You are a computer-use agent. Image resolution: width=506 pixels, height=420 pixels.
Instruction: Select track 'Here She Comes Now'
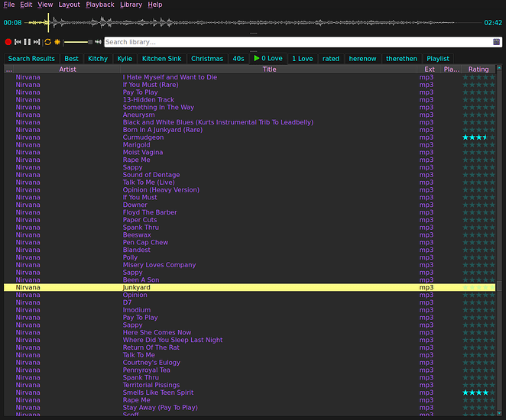pos(249,333)
